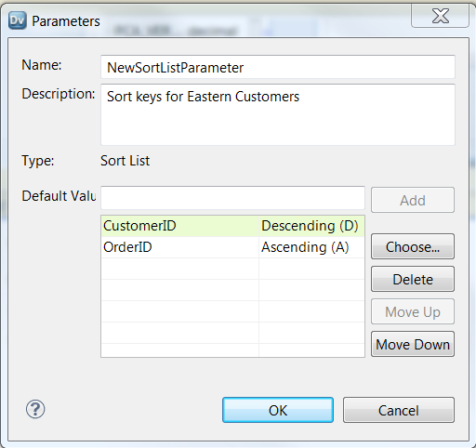Viewport: 476px width, 448px height.
Task: Click the Sort List type value
Action: click(126, 161)
